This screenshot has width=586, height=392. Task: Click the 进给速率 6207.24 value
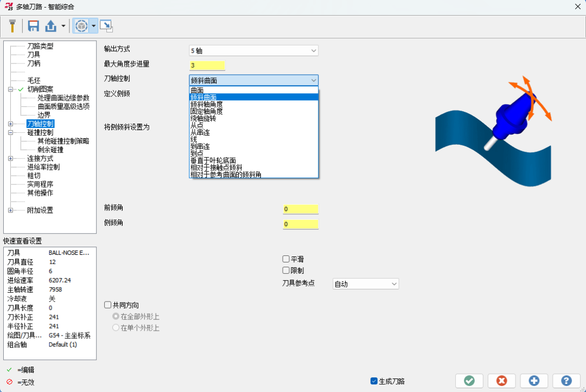pos(60,280)
